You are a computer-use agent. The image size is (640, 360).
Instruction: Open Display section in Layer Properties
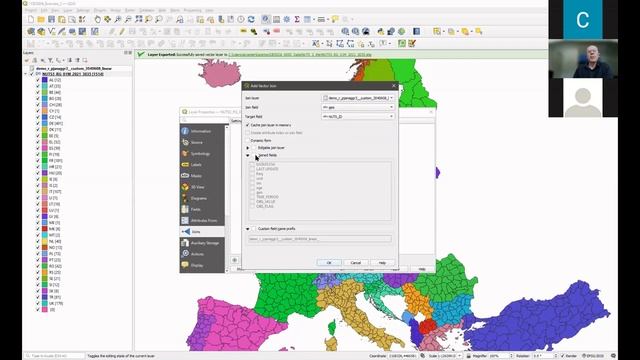click(x=202, y=265)
